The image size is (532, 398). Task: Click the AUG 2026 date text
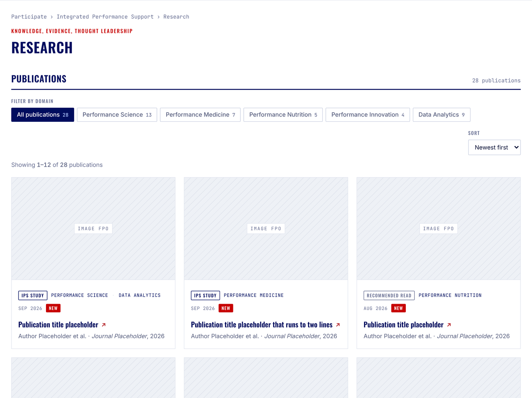pos(375,309)
